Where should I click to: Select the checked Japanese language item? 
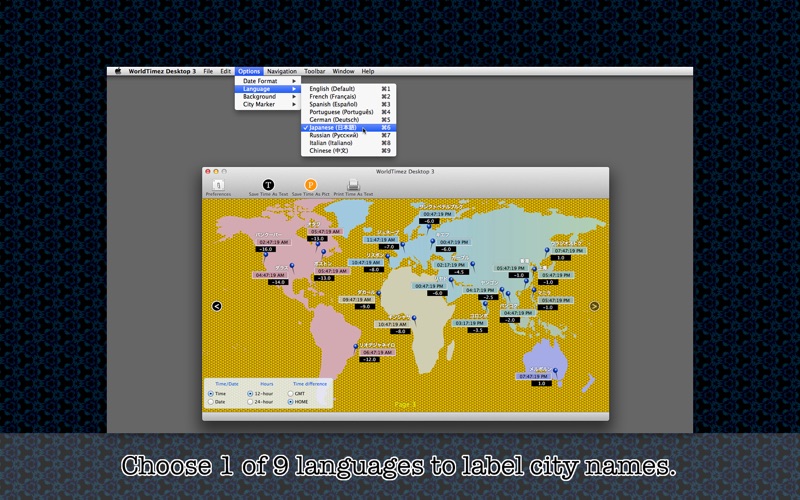pos(348,128)
